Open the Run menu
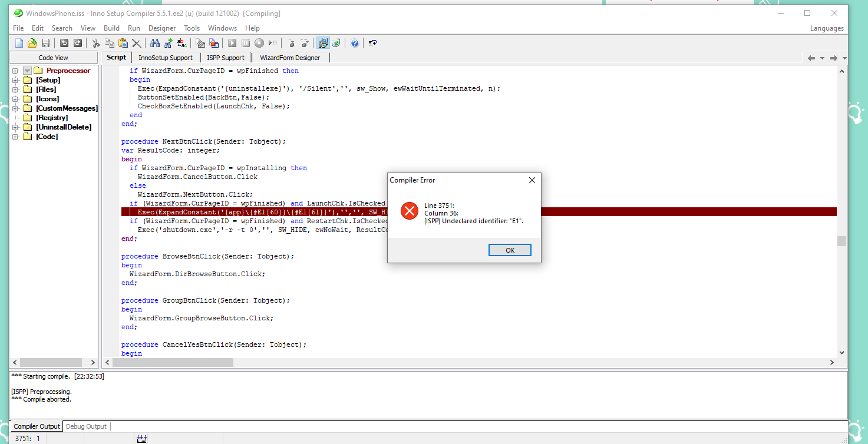 point(134,28)
